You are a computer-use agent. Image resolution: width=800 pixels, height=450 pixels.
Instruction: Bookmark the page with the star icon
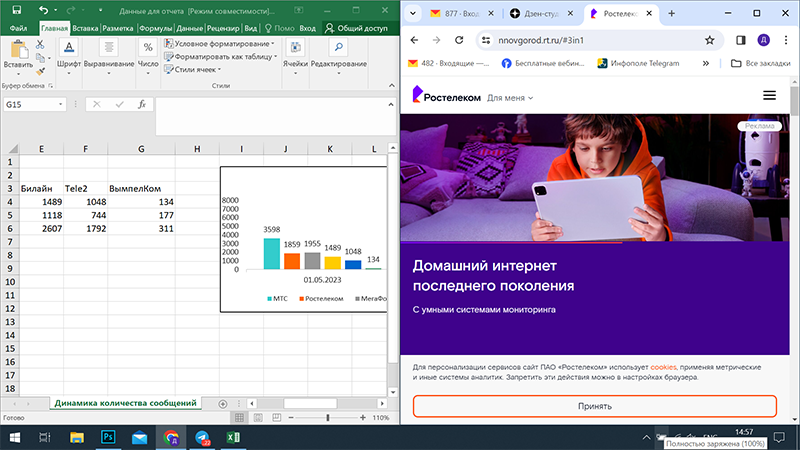709,40
